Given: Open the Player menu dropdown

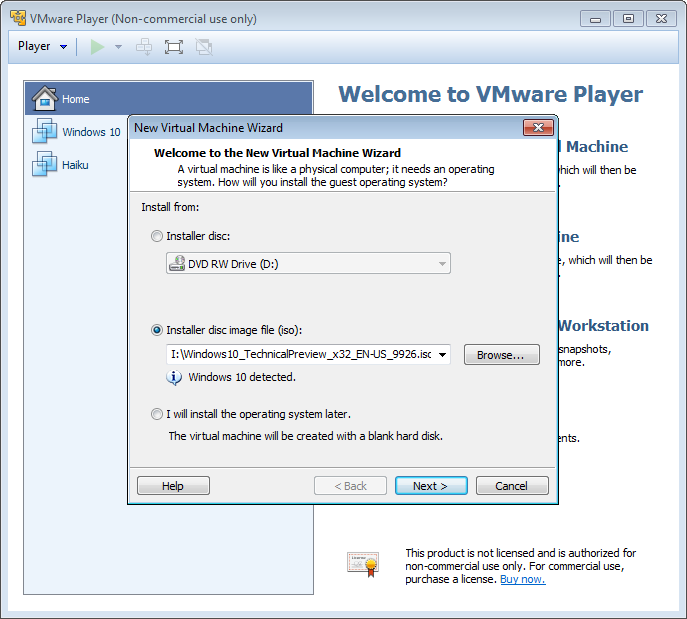Looking at the screenshot, I should coord(42,46).
